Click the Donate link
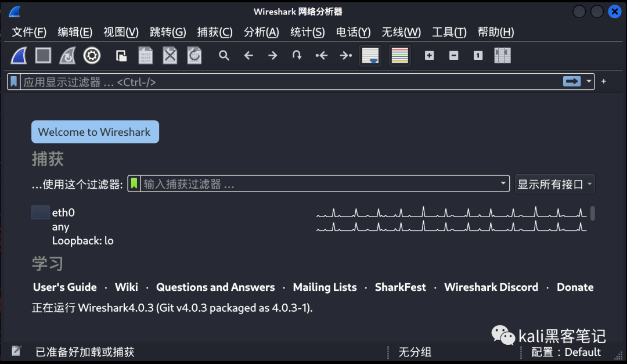 (575, 287)
